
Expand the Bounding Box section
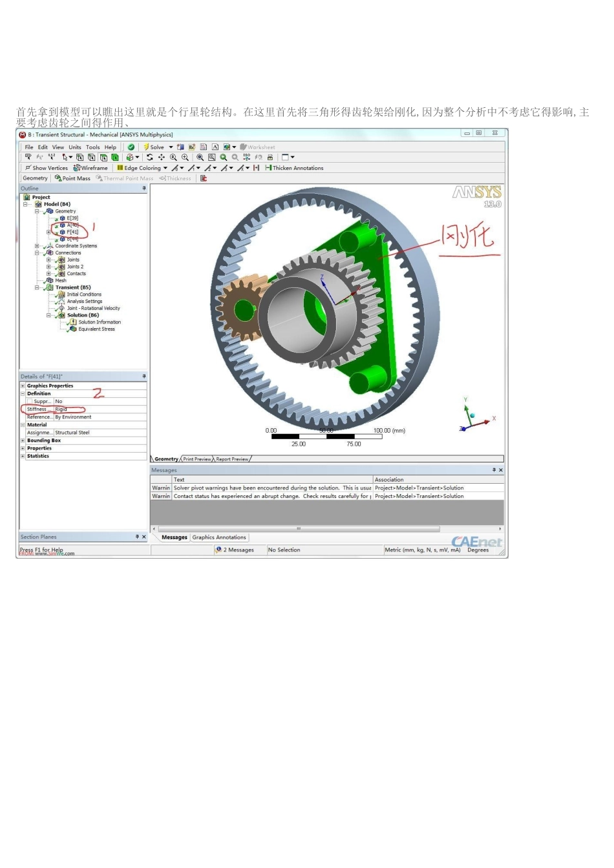pyautogui.click(x=23, y=440)
